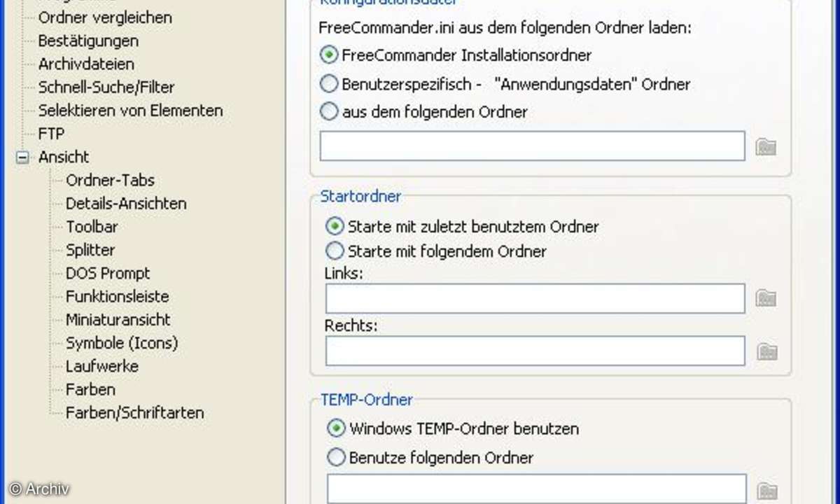Enable "Windows TEMP-Ordner benutzen" option
This screenshot has height=504, width=840.
[337, 428]
